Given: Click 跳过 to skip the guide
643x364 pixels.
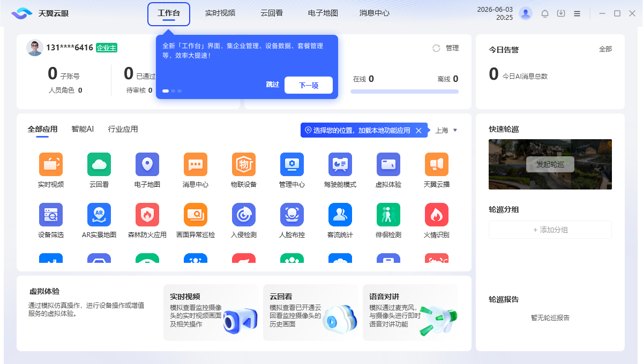Looking at the screenshot, I should (x=273, y=85).
